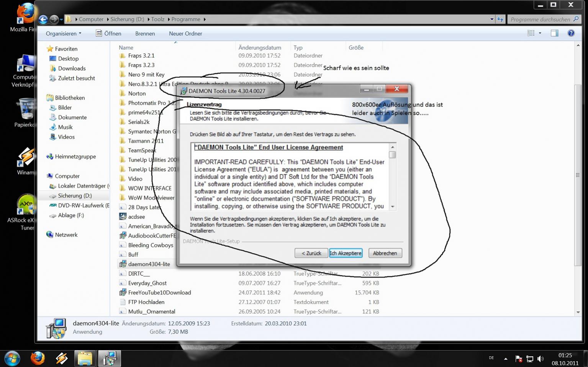Screen dimensions: 588x367
Task: Click the volume speaker tray icon
Action: coord(541,359)
